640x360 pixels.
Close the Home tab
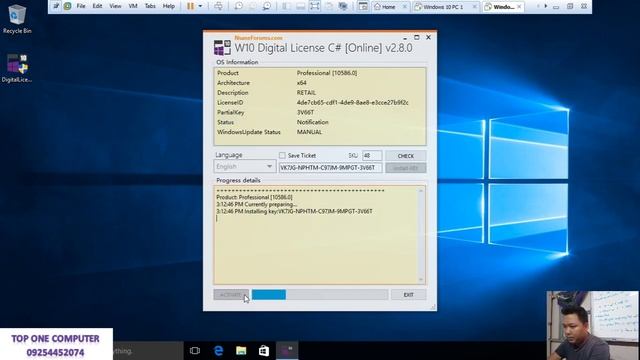tap(404, 7)
